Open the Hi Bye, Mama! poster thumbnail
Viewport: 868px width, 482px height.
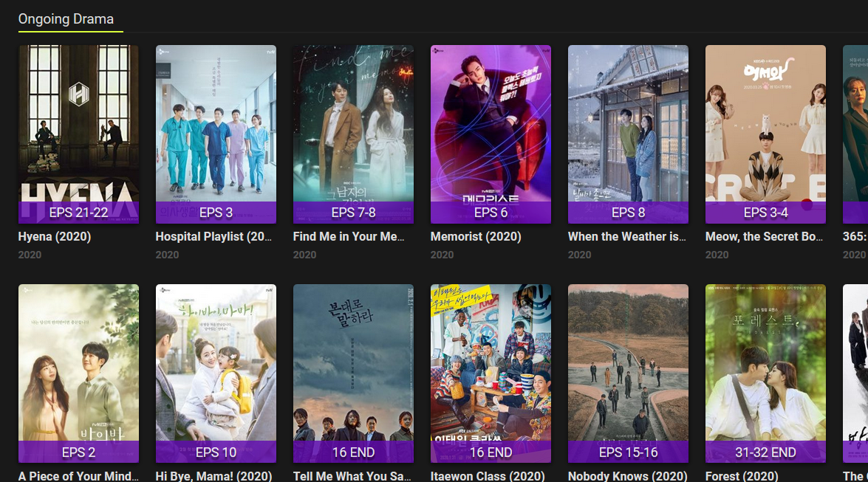coord(216,373)
